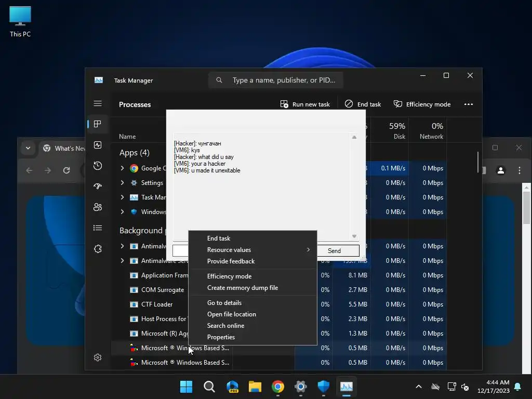This screenshot has width=532, height=399.
Task: Click Efficiency mode toolbar button
Action: [422, 104]
